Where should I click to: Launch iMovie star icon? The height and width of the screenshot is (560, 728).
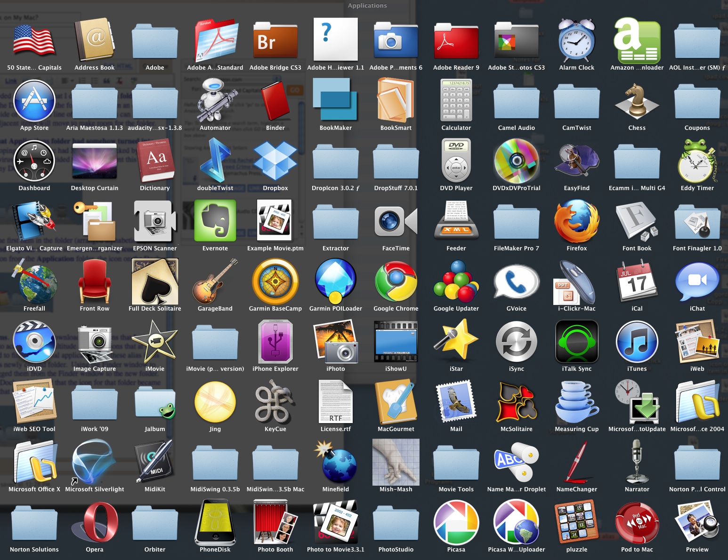click(x=155, y=341)
